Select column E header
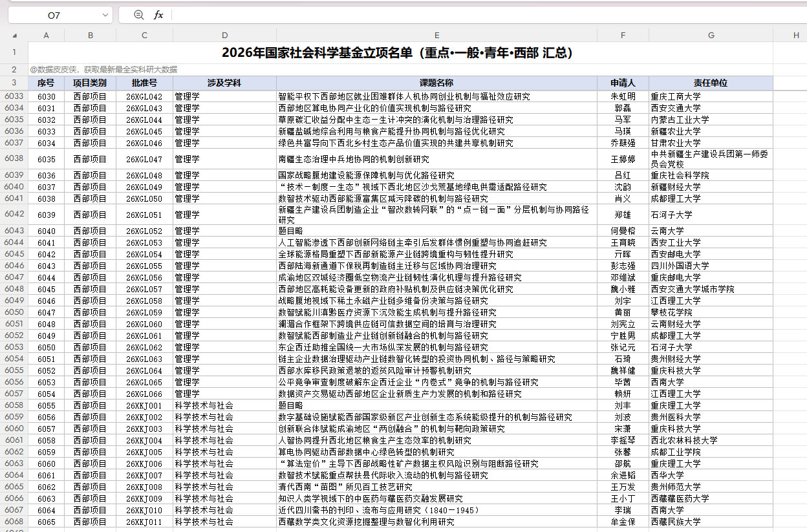 tap(437, 35)
